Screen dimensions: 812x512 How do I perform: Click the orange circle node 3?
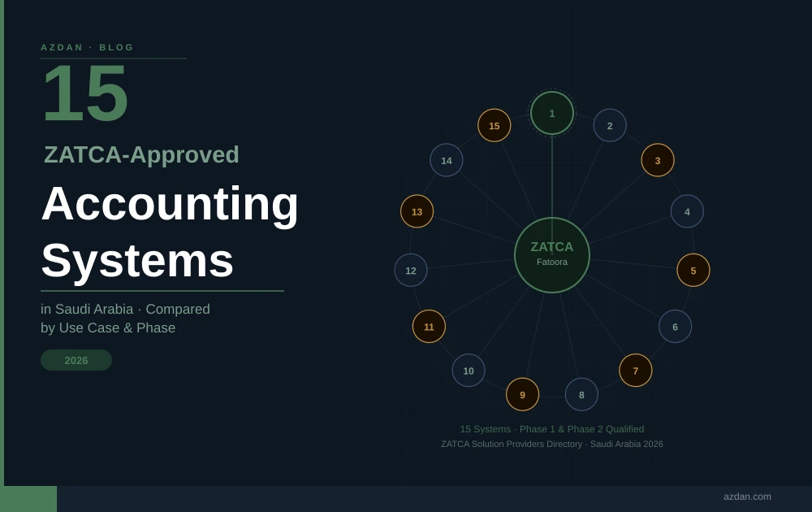(658, 160)
